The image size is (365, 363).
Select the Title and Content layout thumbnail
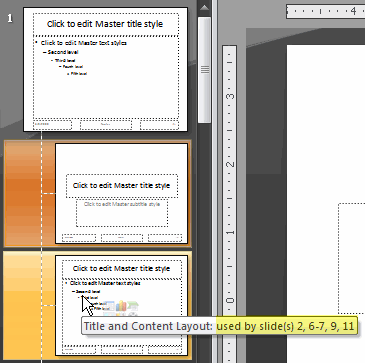122,305
